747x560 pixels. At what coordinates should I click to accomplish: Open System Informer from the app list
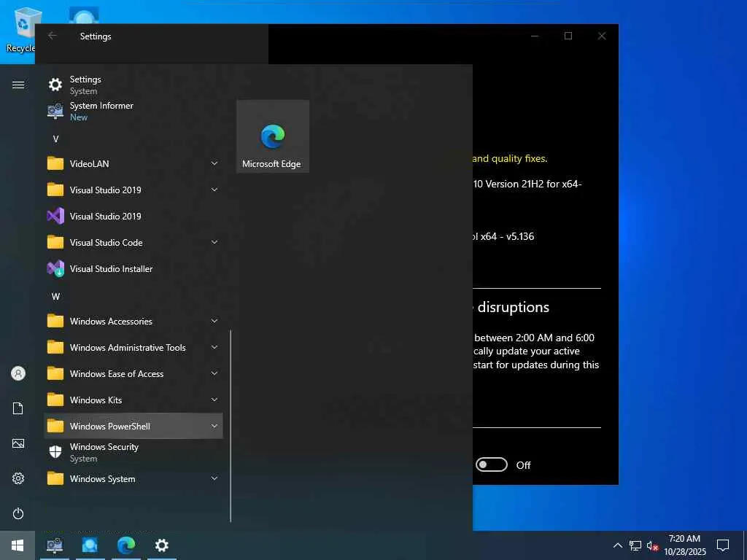point(133,111)
